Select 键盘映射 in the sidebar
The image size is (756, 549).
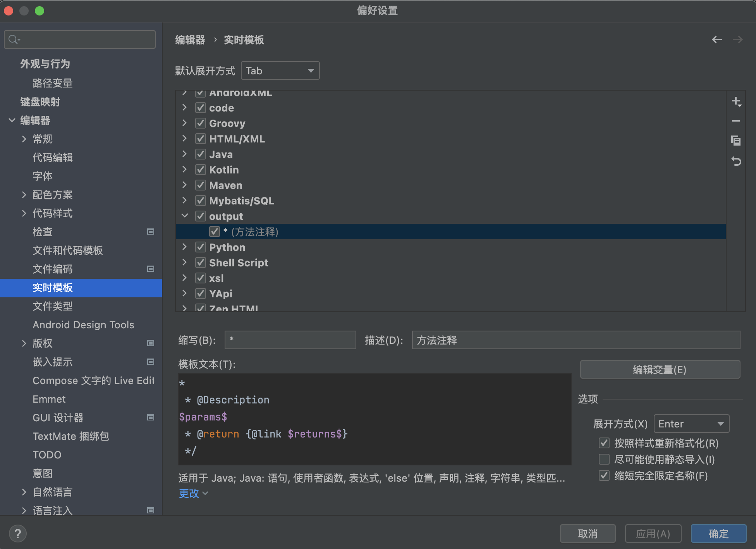[40, 101]
